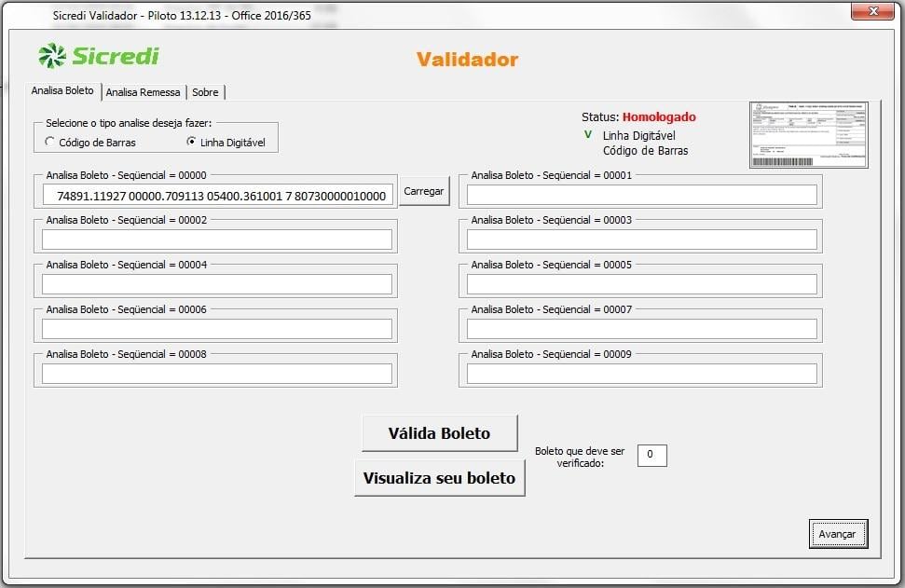
Task: Focus the Seqüencial 00000 input field
Action: tap(217, 195)
